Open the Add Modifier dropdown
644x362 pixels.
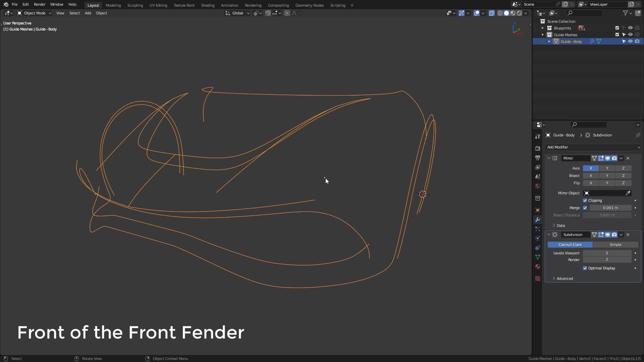[x=593, y=147]
